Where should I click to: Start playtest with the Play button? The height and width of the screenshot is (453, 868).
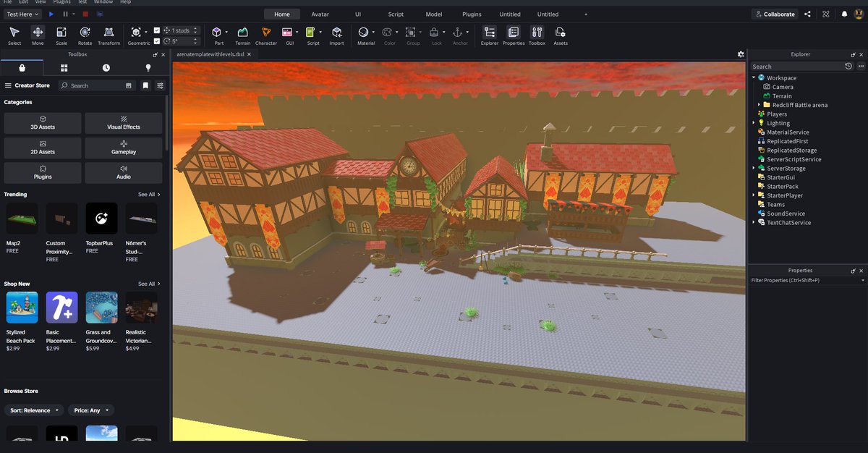click(51, 14)
